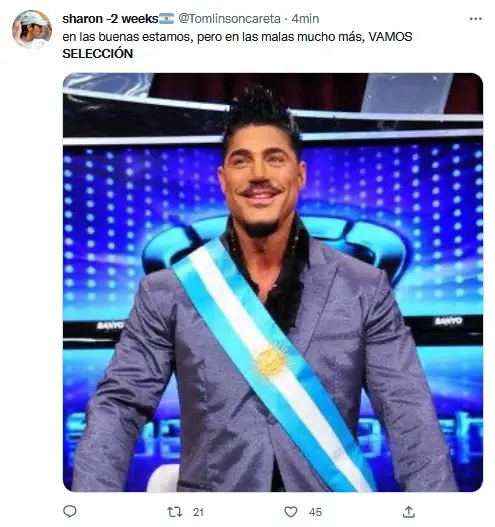
Task: Click the left SANYO logo in photo
Action: (x=110, y=325)
